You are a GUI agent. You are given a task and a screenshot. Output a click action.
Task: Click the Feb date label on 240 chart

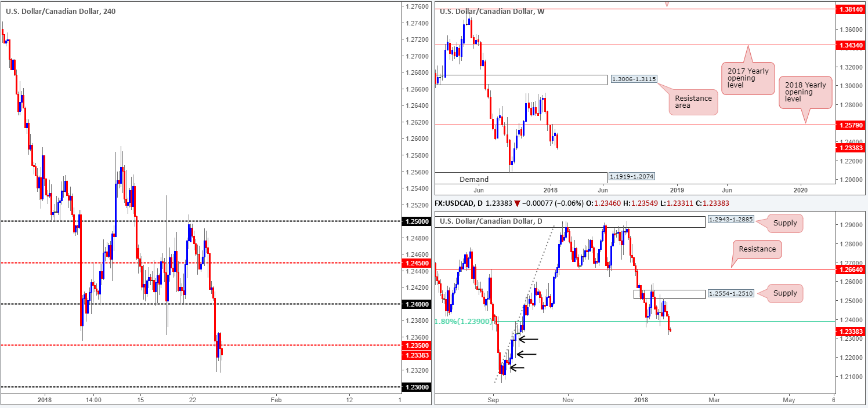tap(276, 400)
